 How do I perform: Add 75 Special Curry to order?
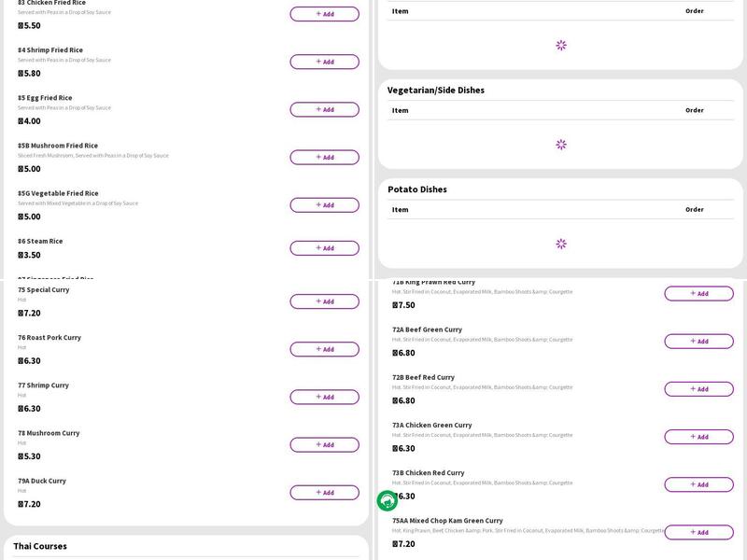point(324,301)
